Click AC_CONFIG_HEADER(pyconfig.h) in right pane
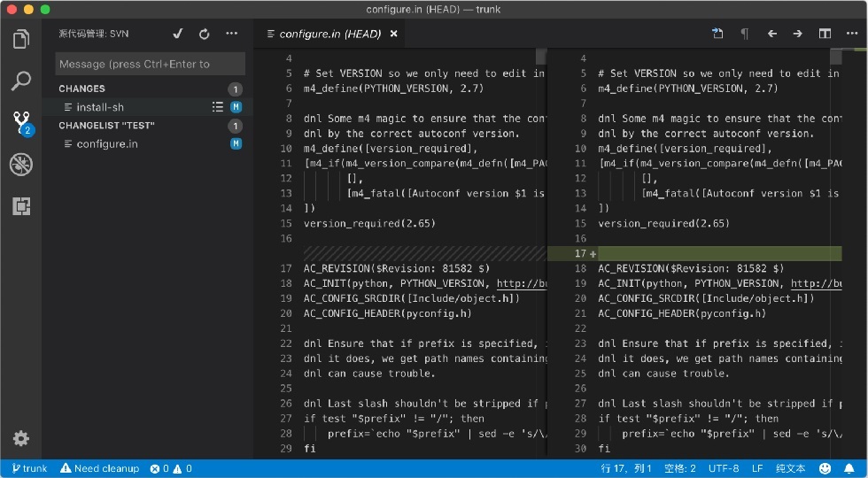The height and width of the screenshot is (478, 868). (x=681, y=313)
